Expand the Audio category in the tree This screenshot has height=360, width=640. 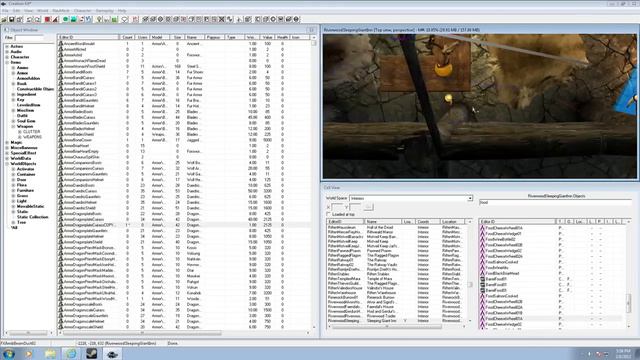click(7, 52)
